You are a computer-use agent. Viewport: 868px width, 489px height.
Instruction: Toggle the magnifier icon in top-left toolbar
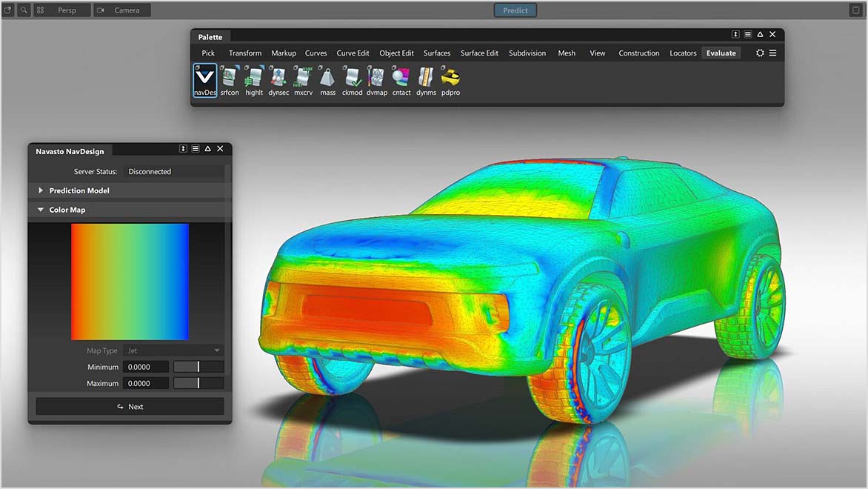tap(24, 10)
